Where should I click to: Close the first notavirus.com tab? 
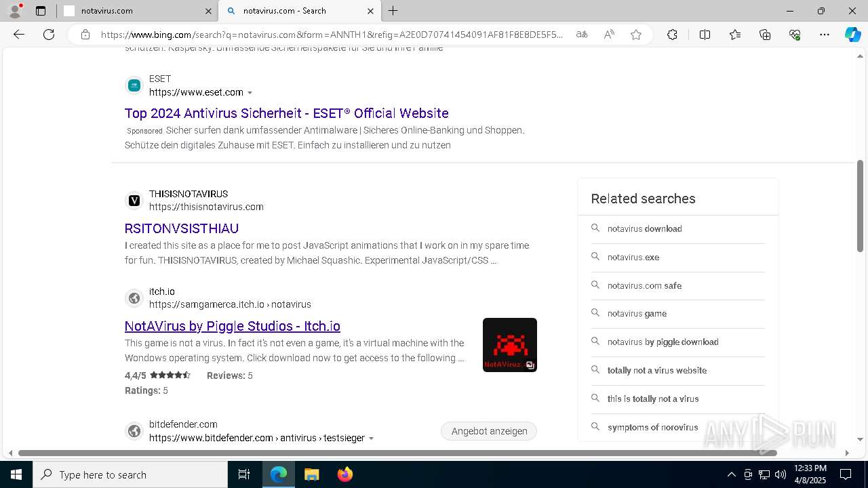click(x=208, y=11)
